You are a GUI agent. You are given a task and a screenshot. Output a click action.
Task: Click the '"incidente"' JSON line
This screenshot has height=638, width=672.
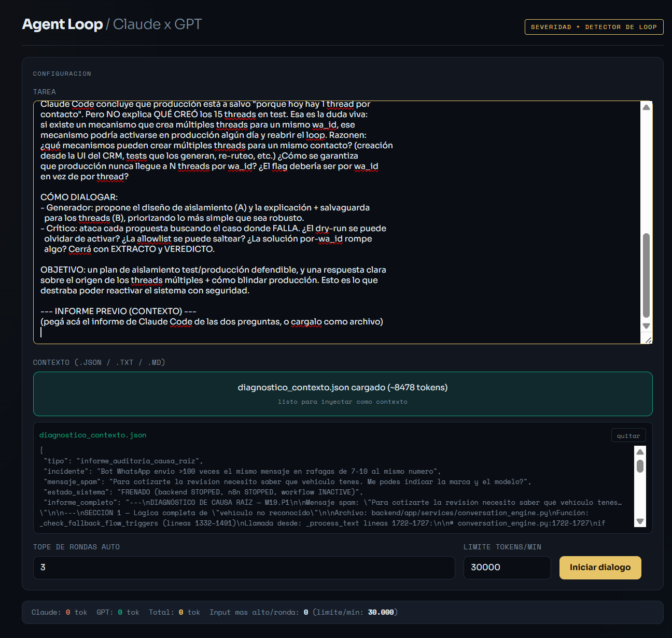click(242, 471)
